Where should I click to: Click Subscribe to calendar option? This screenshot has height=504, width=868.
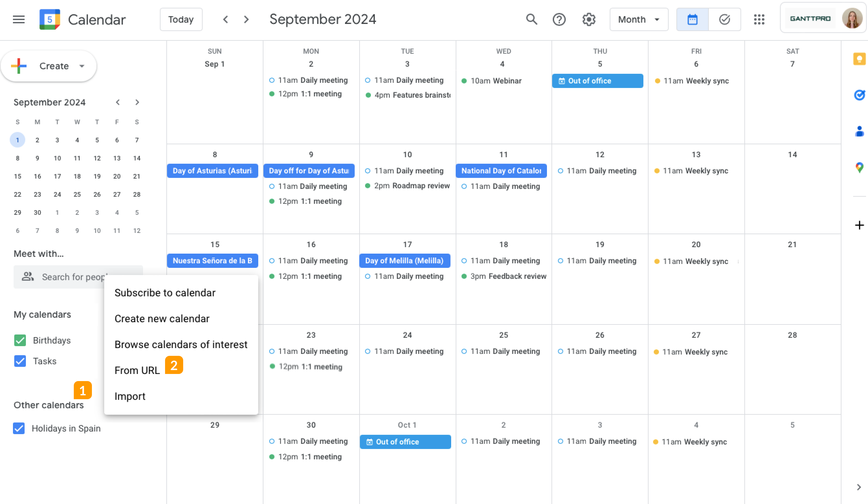(x=165, y=293)
